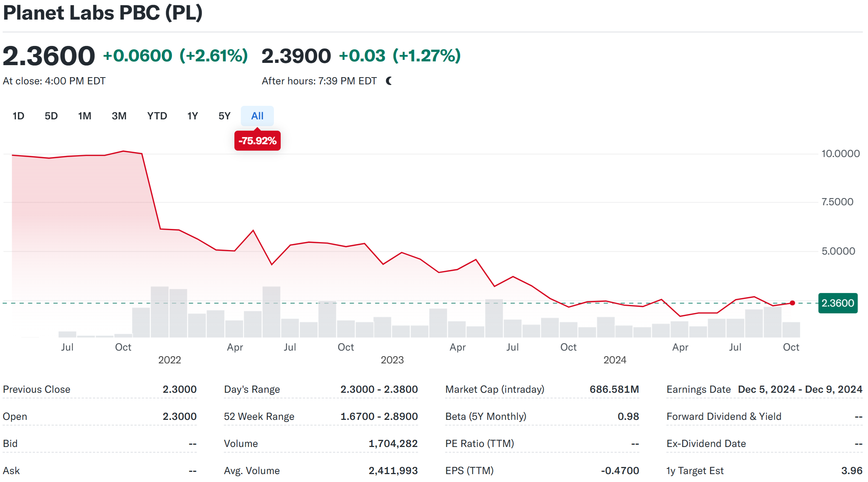Click the 2022 year axis label
This screenshot has width=868, height=482.
(170, 360)
